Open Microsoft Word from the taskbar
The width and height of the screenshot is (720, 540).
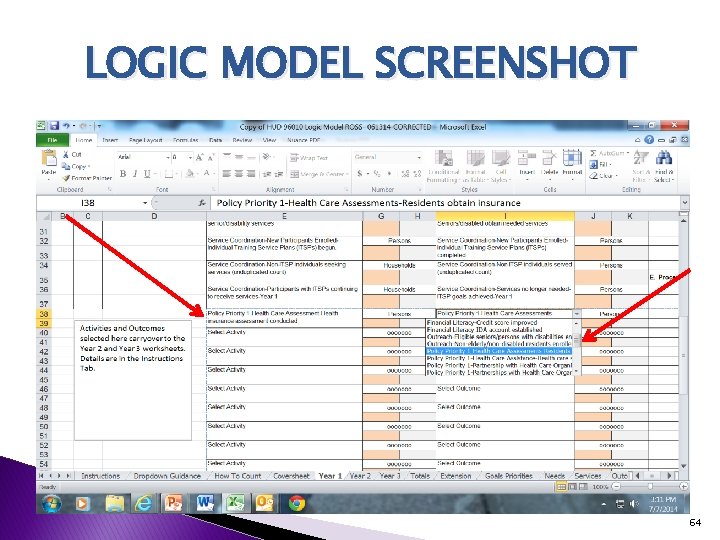pyautogui.click(x=205, y=504)
